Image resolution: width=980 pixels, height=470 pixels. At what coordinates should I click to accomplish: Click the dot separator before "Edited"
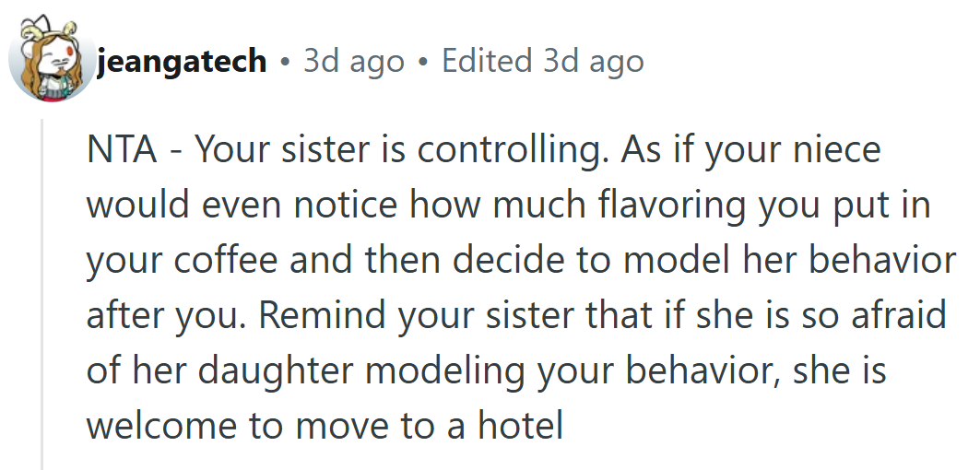[x=424, y=63]
